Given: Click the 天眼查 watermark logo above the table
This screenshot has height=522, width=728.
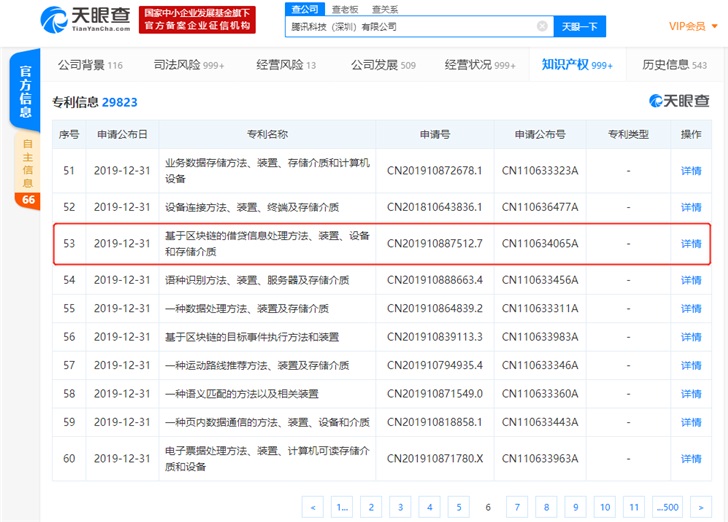Looking at the screenshot, I should (x=679, y=101).
